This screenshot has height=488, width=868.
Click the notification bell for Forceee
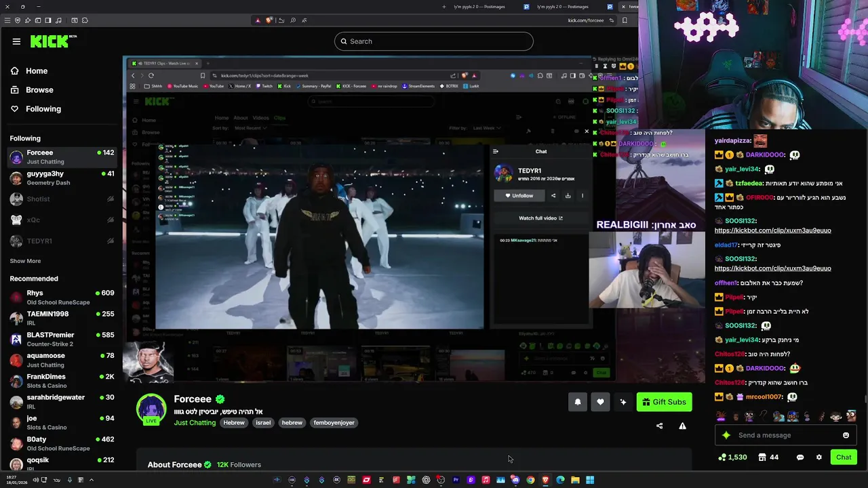pos(578,402)
